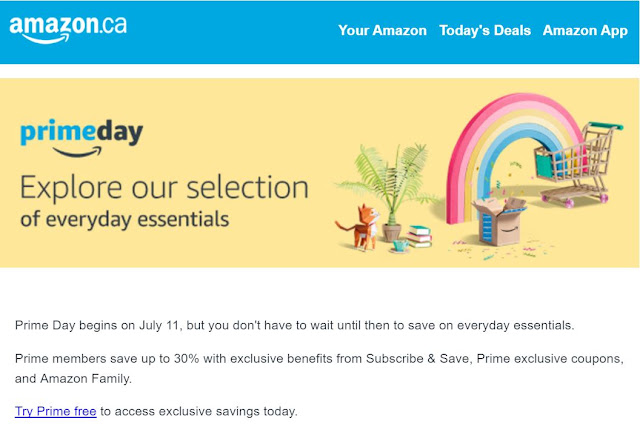The height and width of the screenshot is (424, 640).
Task: Select the rainbow illustration in the banner
Action: 512,157
